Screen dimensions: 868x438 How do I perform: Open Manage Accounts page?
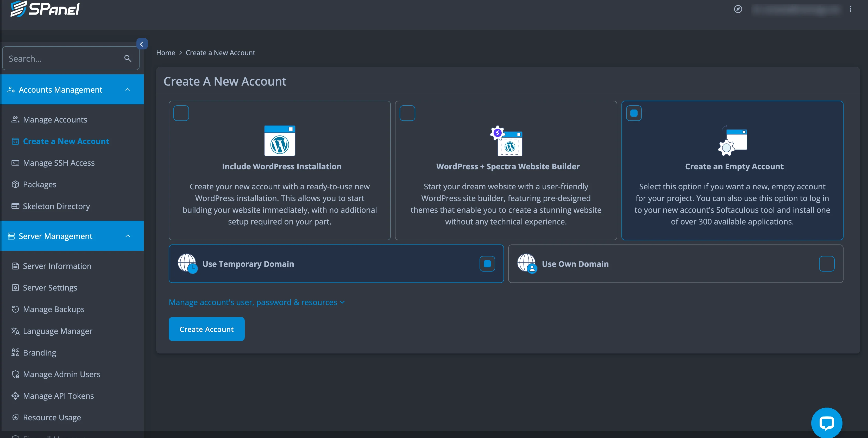(55, 120)
